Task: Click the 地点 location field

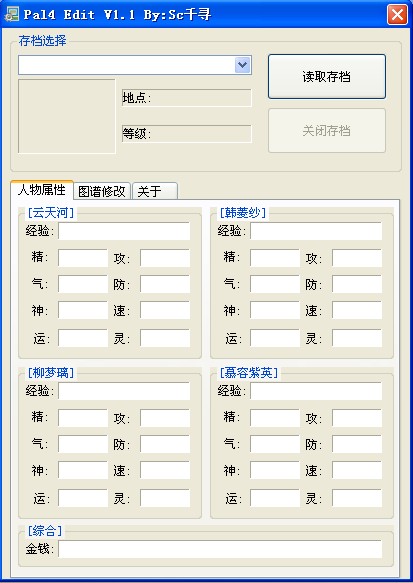Action: [187, 98]
